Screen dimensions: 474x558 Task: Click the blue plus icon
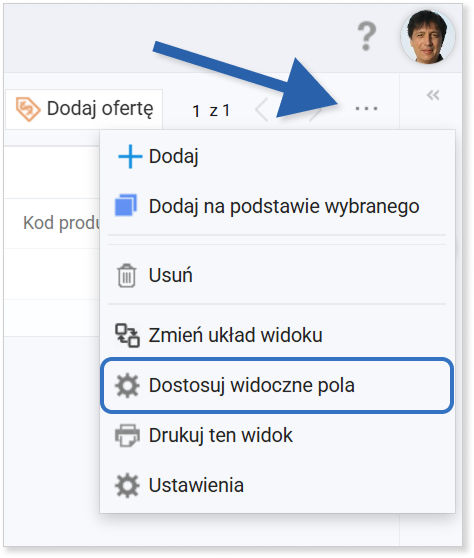coord(130,156)
